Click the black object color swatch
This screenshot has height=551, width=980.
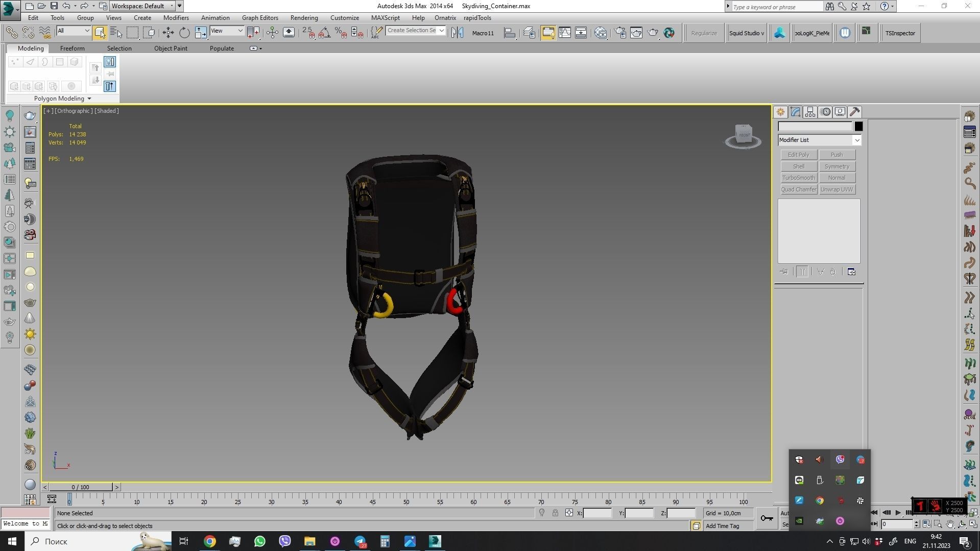pyautogui.click(x=858, y=126)
